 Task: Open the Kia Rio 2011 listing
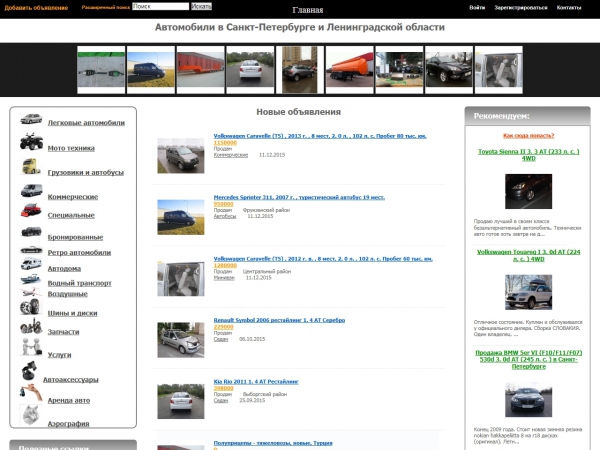click(x=256, y=382)
